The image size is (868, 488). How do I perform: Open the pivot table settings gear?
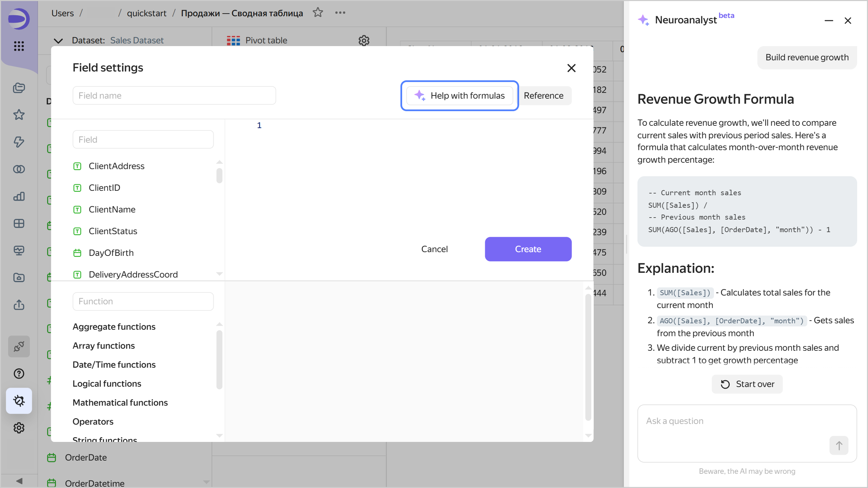pos(364,40)
